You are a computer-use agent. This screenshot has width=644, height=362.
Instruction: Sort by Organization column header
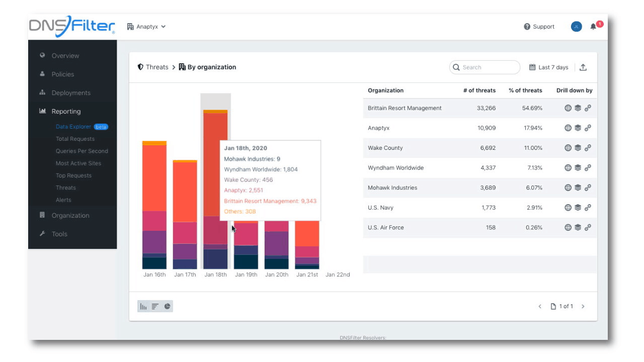(385, 90)
